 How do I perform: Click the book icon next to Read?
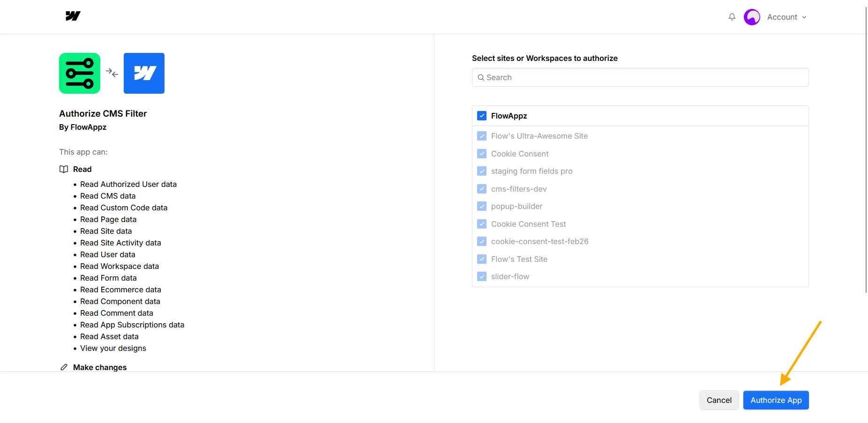pyautogui.click(x=64, y=169)
